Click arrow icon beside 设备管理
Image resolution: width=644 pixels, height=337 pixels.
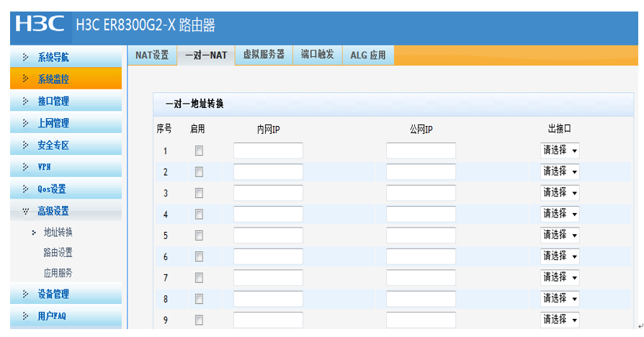[x=26, y=294]
